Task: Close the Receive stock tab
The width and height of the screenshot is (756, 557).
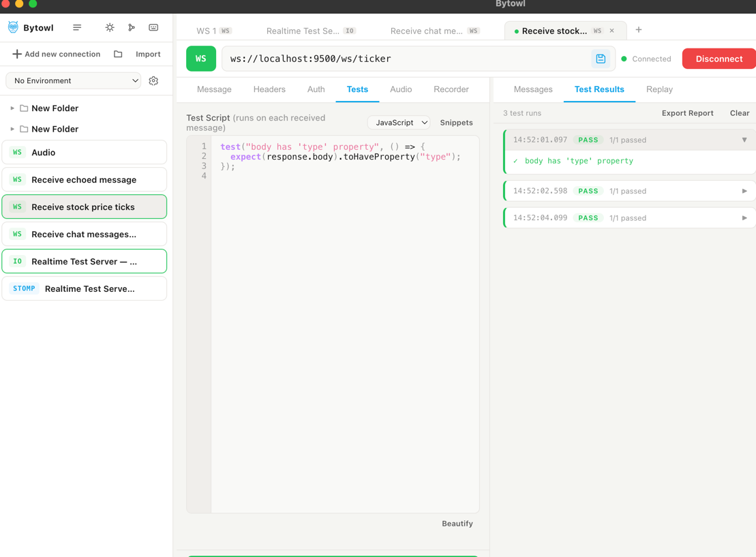Action: [612, 31]
